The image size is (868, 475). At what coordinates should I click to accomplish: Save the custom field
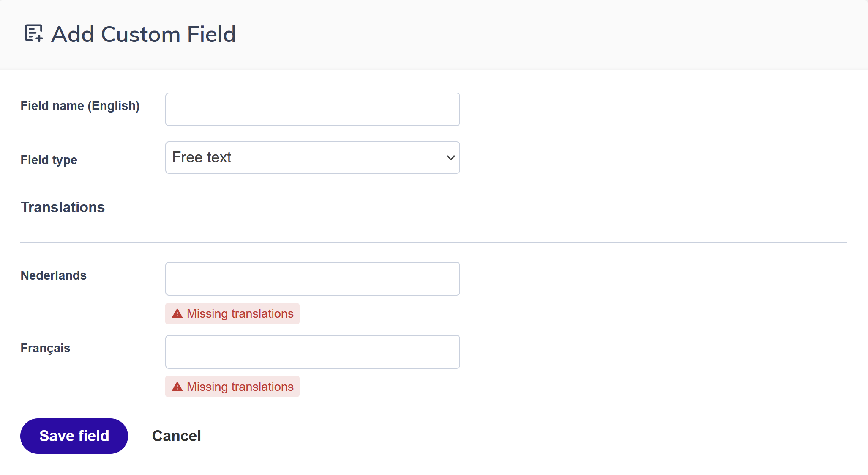click(x=74, y=436)
